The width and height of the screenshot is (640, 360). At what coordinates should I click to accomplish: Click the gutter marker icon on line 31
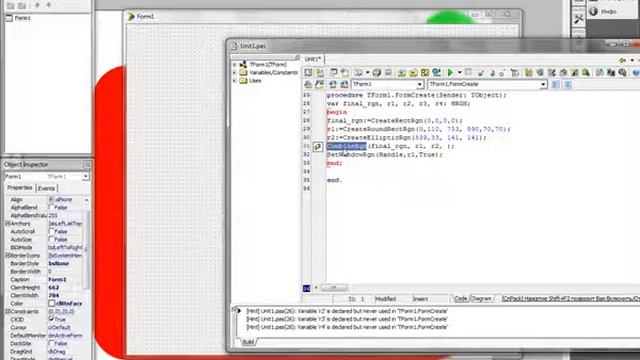pyautogui.click(x=318, y=147)
